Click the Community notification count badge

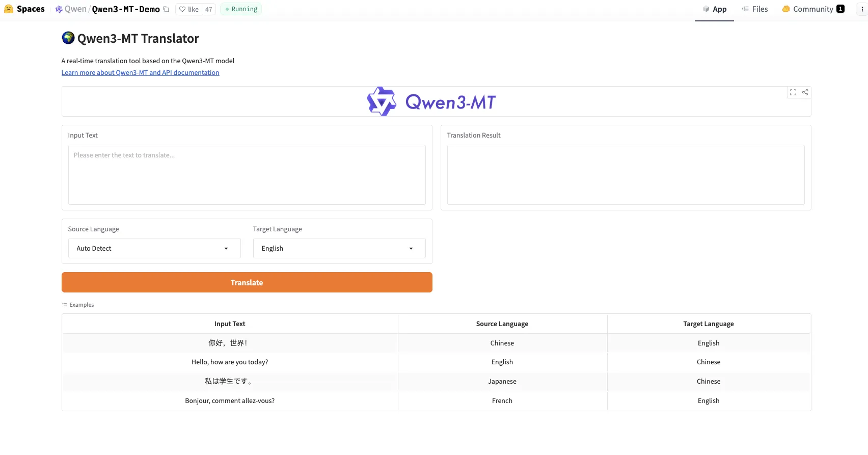tap(840, 9)
